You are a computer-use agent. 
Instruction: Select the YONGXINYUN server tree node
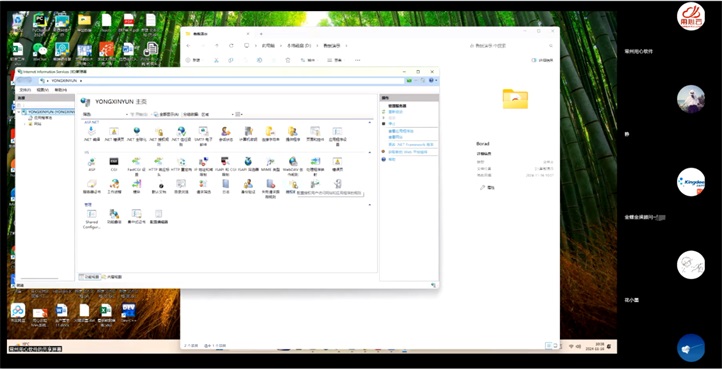click(x=48, y=112)
